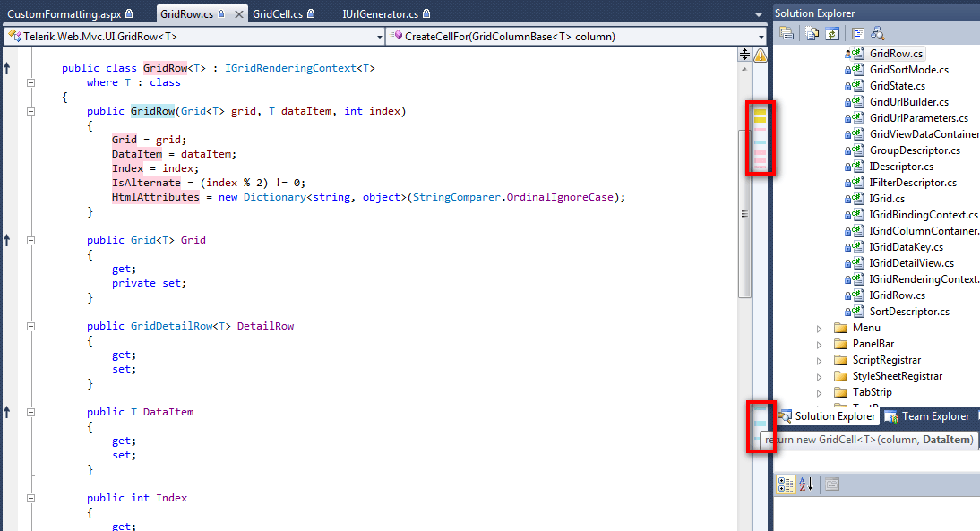Click lock icon beside IGrid.cs
The width and height of the screenshot is (980, 531).
click(848, 200)
